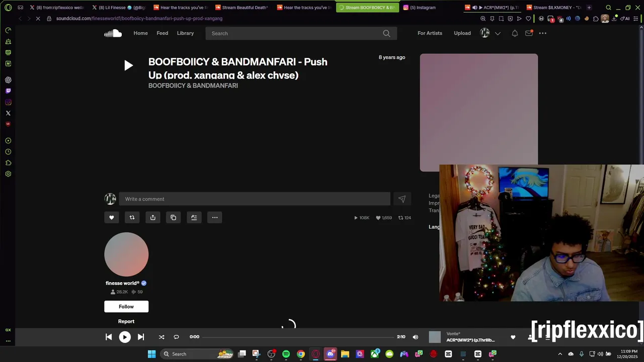Open Chrome from the taskbar
The width and height of the screenshot is (644, 362).
[x=301, y=354]
